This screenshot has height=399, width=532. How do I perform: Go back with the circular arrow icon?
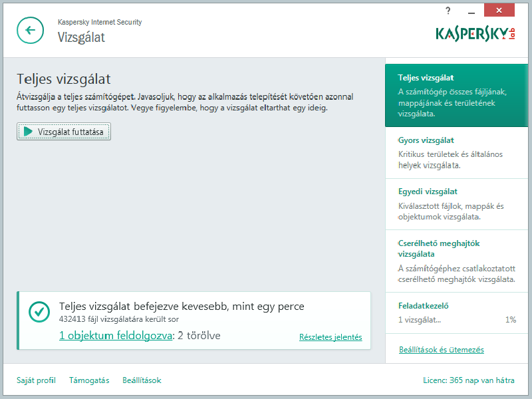click(x=30, y=30)
